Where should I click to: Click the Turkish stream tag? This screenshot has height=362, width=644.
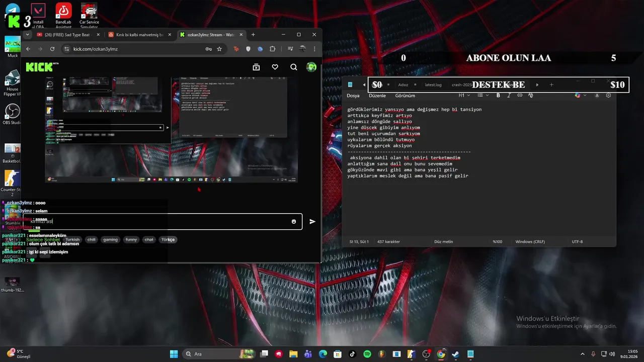pos(72,240)
